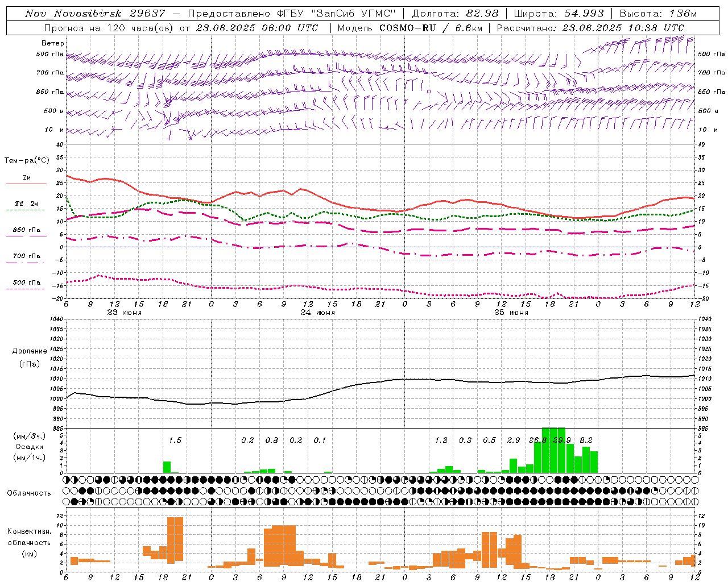Click the "Td 2м" legend label
The width and height of the screenshot is (728, 582).
tap(27, 203)
